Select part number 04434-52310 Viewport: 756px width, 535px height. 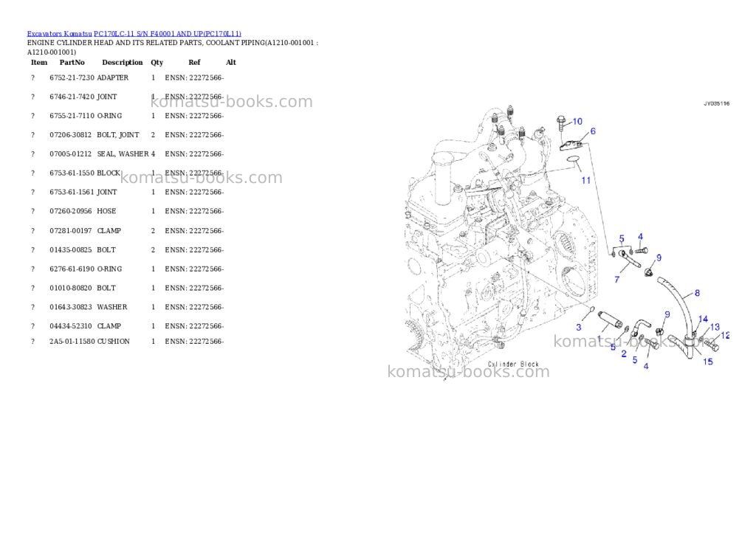(x=70, y=326)
